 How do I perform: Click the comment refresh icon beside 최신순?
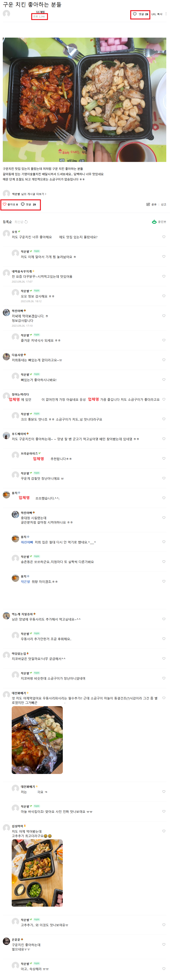click(x=26, y=222)
